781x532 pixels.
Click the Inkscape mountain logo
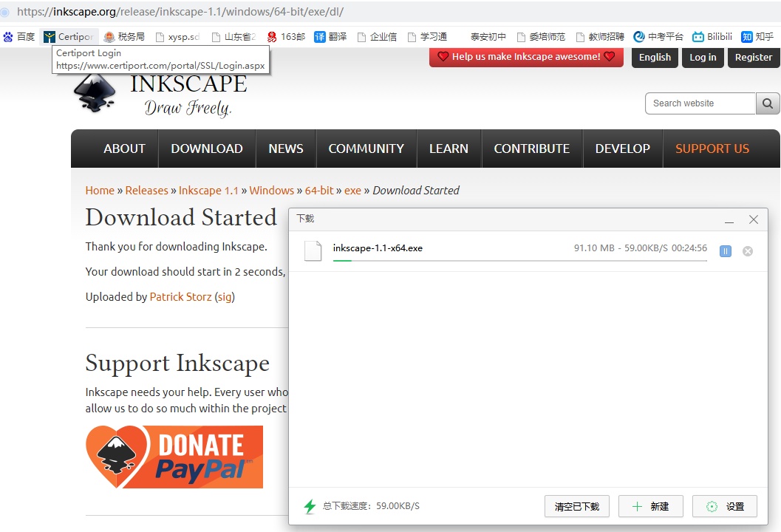[x=95, y=94]
